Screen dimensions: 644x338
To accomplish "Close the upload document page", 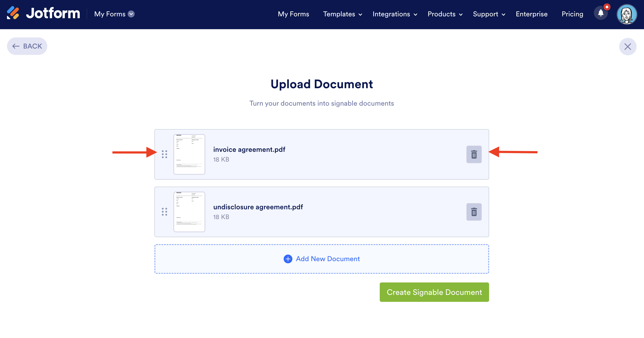I will pos(627,47).
